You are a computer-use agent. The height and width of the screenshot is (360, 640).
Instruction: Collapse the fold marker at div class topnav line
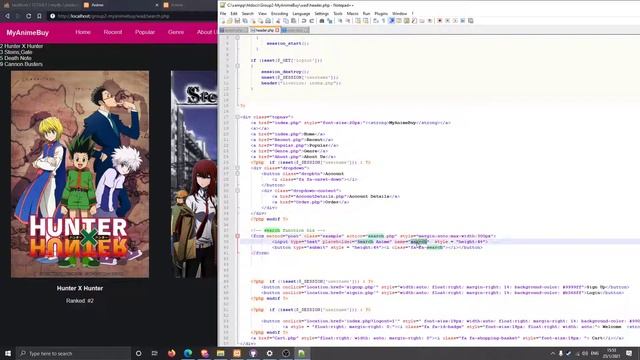pyautogui.click(x=238, y=117)
